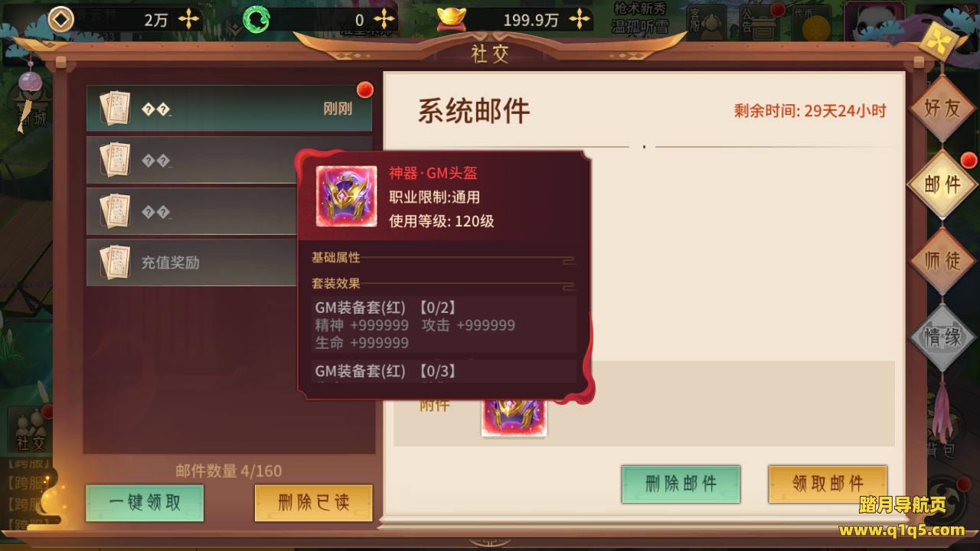Claim all mail with 一键领取

coord(145,503)
